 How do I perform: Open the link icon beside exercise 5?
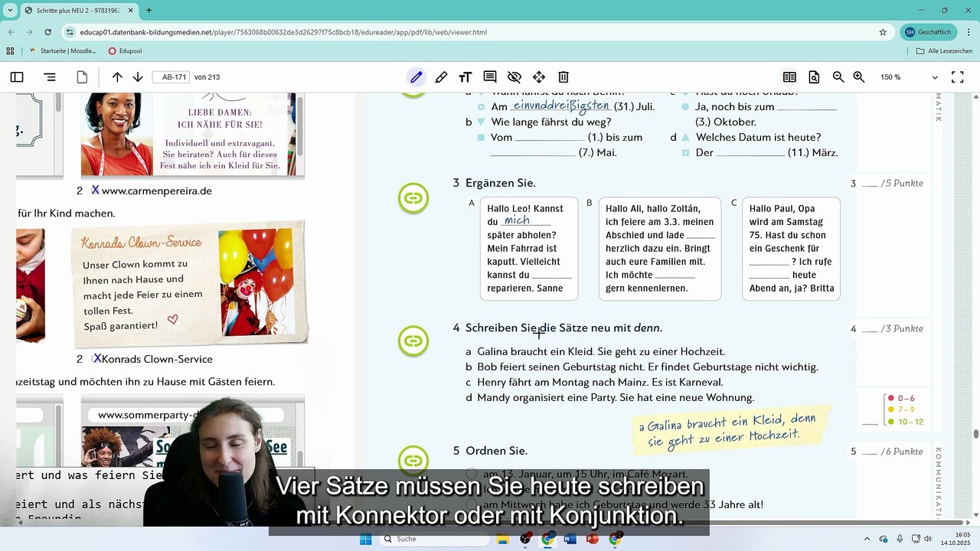(x=413, y=460)
